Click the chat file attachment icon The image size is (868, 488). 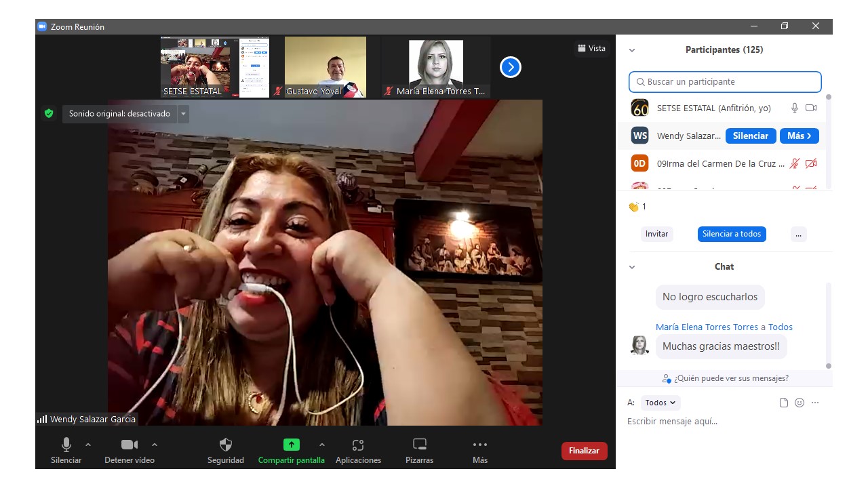pyautogui.click(x=784, y=403)
